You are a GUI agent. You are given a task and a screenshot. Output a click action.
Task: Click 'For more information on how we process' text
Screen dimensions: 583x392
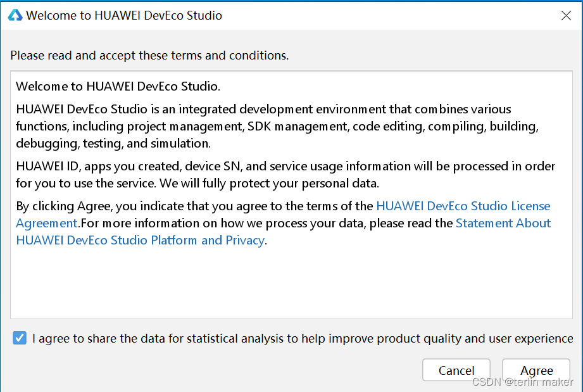(177, 223)
